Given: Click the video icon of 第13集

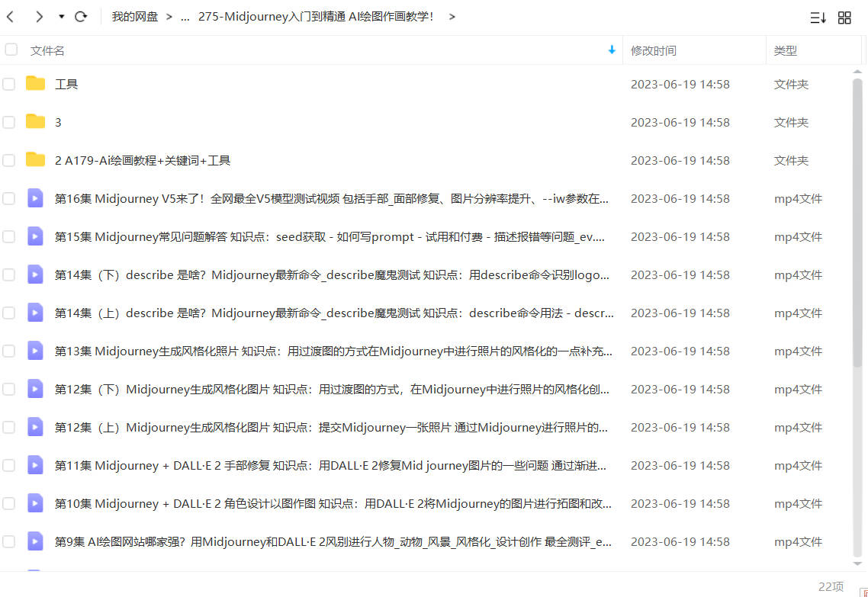Looking at the screenshot, I should [x=35, y=351].
